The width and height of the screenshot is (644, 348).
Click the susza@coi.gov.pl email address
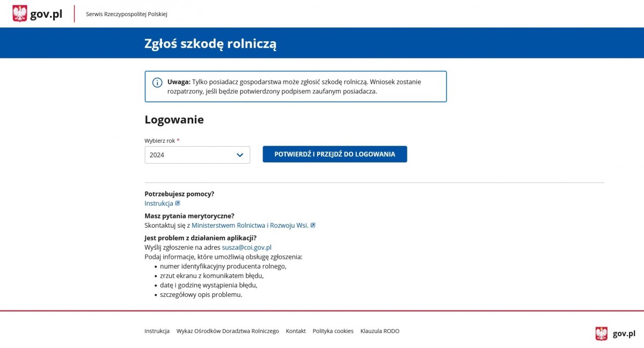247,248
